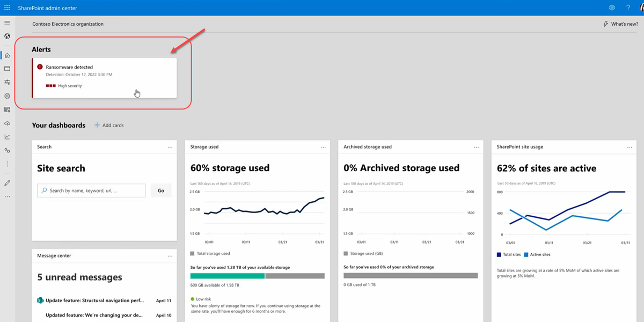Screen dimensions: 644x322
Task: Click the Add cards button
Action: [109, 126]
